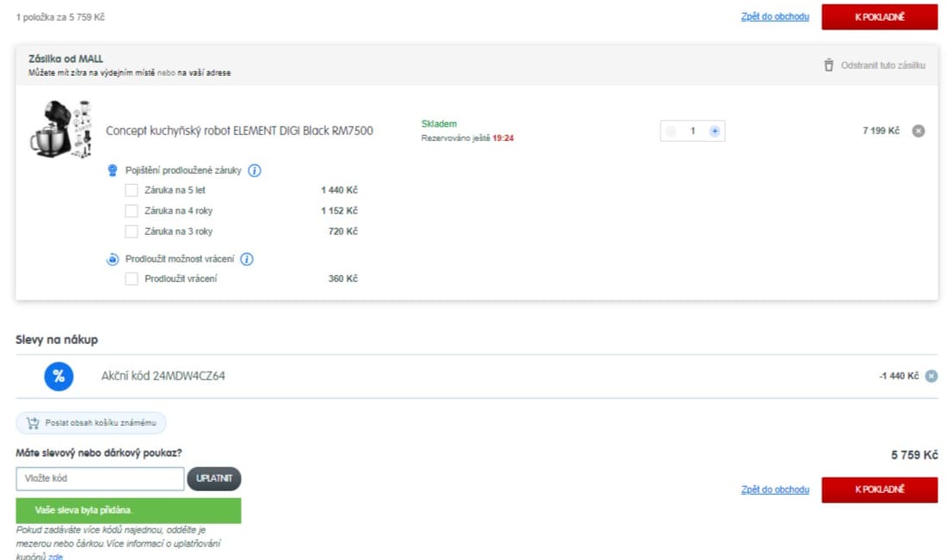Check the Záruka na 4 roky box

(x=131, y=211)
